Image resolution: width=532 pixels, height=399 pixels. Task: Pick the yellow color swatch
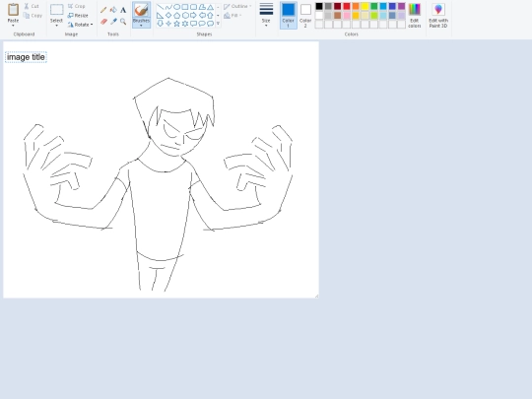(365, 6)
